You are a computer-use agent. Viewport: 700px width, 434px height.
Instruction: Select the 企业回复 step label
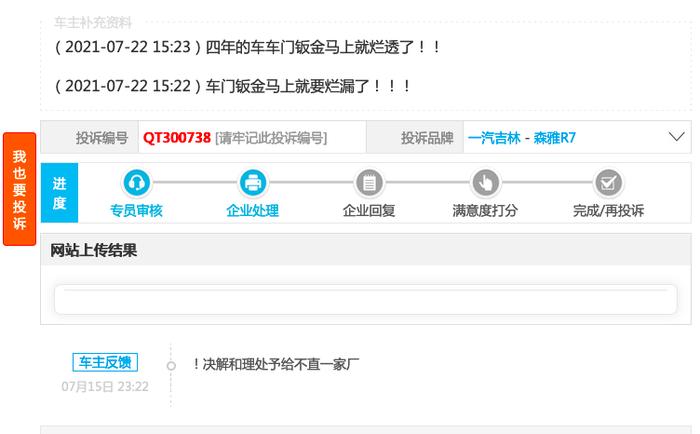[369, 210]
